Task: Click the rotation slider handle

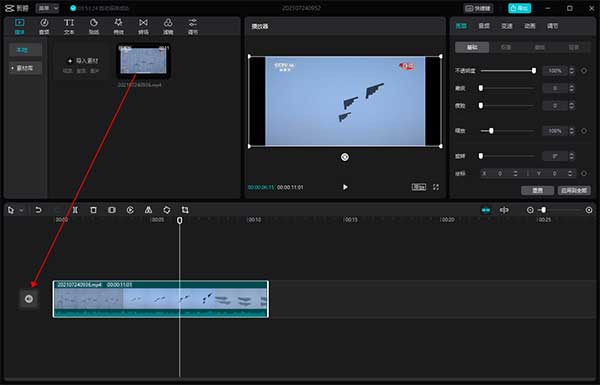Action: tap(481, 156)
